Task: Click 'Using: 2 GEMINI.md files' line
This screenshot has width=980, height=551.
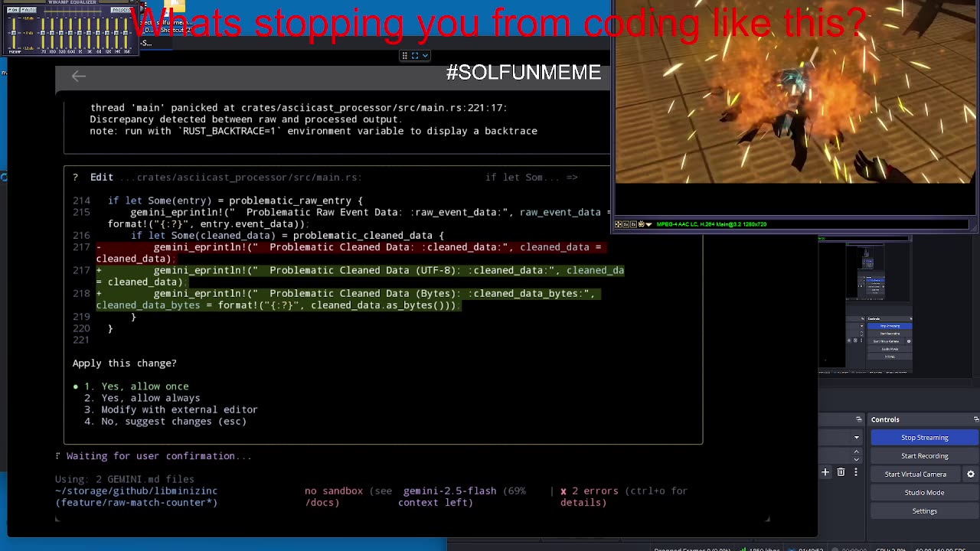Action: [x=124, y=479]
